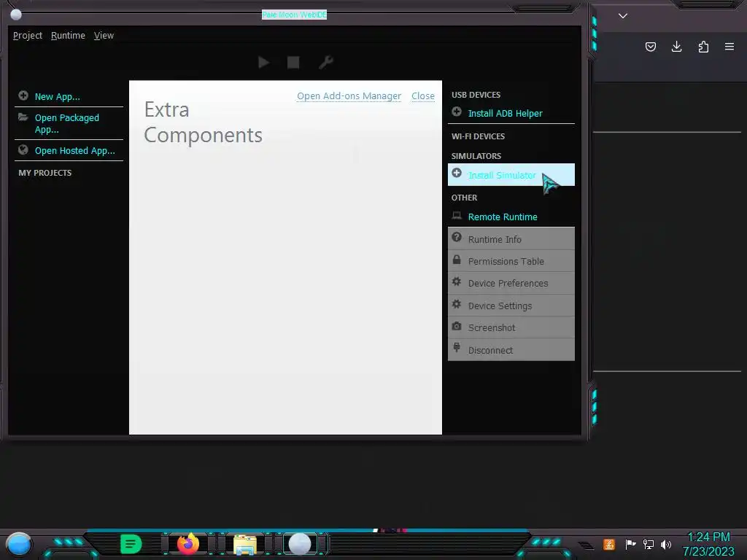Click the Start orb on the taskbar
747x560 pixels.
[x=19, y=544]
